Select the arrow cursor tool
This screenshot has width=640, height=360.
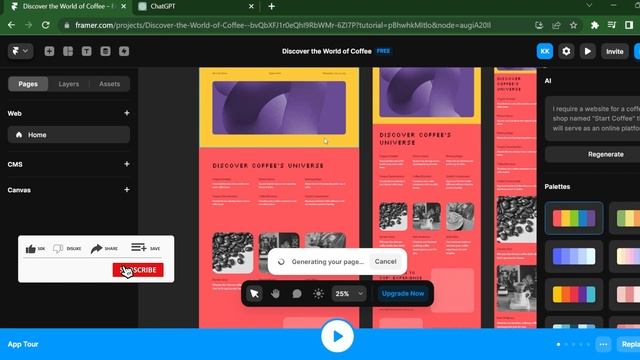pyautogui.click(x=254, y=293)
